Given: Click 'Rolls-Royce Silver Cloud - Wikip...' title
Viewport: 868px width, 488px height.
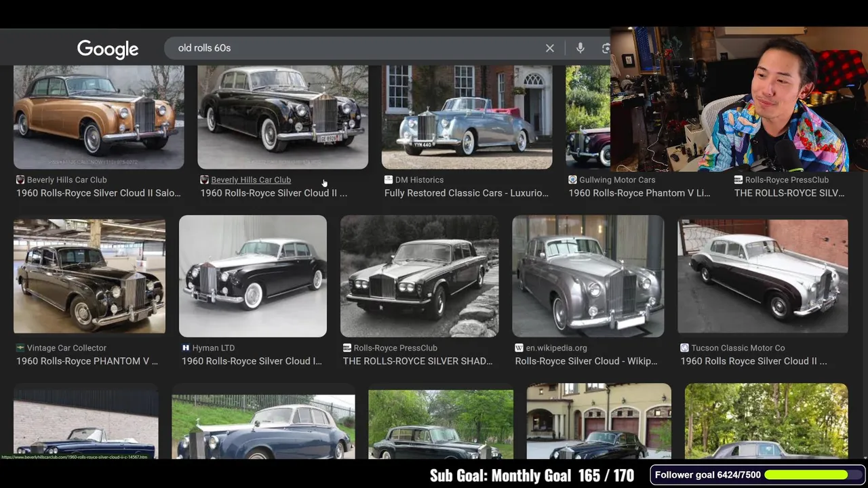Looking at the screenshot, I should click(586, 361).
